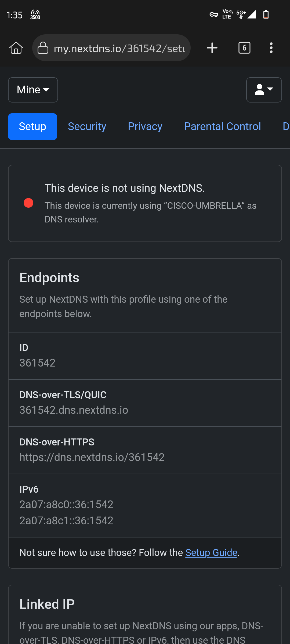
Task: Open the tab switcher showing 6 tabs
Action: coord(244,48)
